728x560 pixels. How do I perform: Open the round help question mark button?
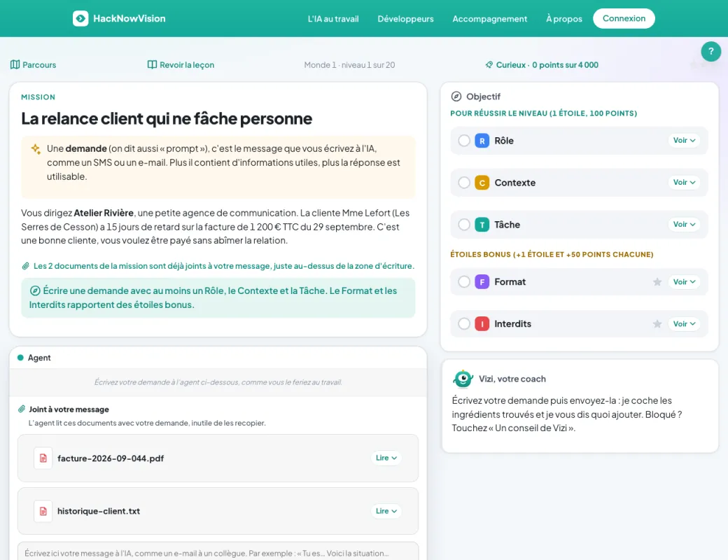click(710, 52)
